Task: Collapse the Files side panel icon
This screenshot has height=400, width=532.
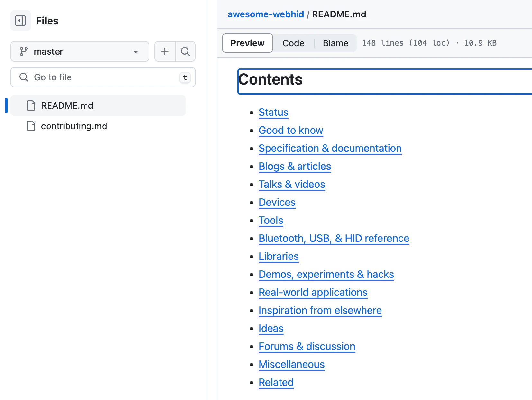Action: (21, 21)
